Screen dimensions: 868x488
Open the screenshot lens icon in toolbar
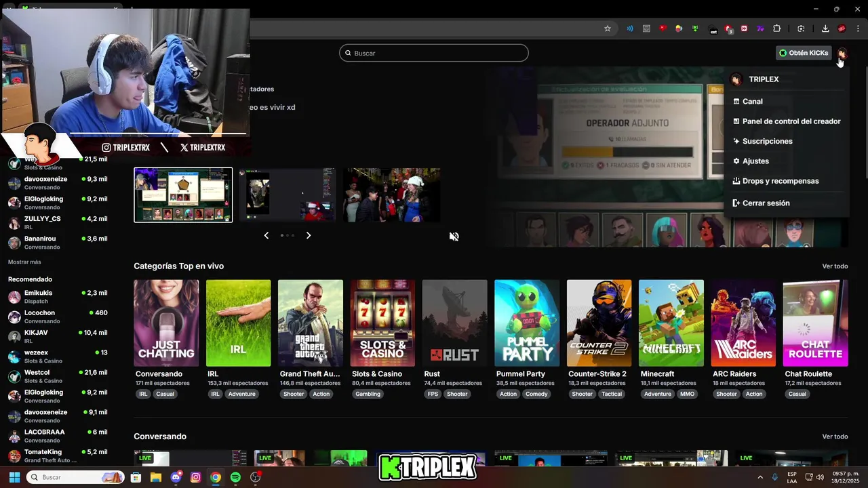(801, 28)
